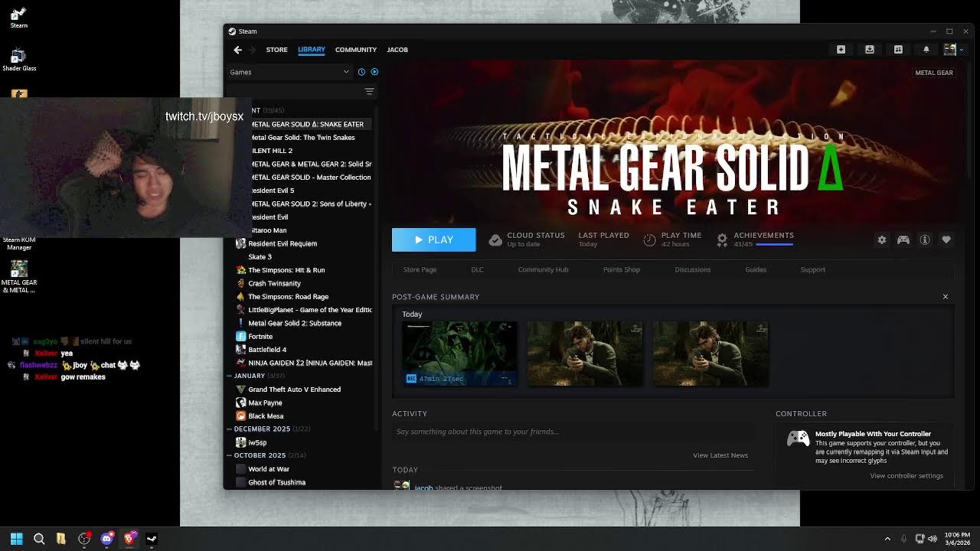Open the Windows Start menu

16,539
